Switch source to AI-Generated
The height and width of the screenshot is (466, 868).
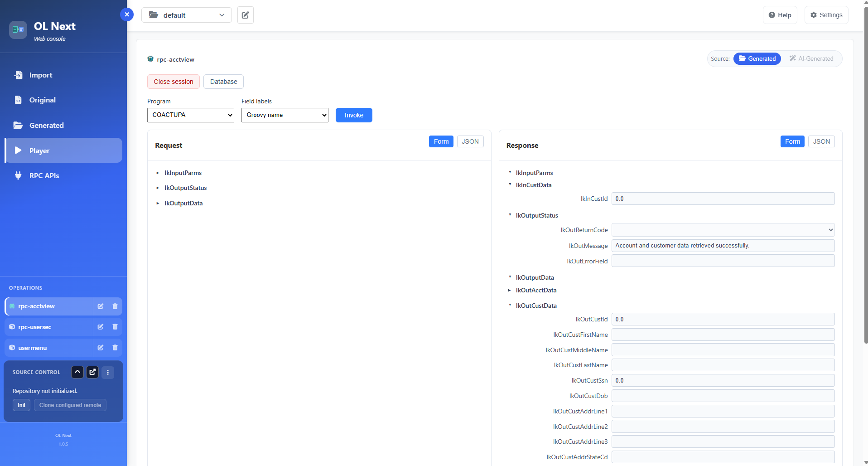pyautogui.click(x=811, y=58)
